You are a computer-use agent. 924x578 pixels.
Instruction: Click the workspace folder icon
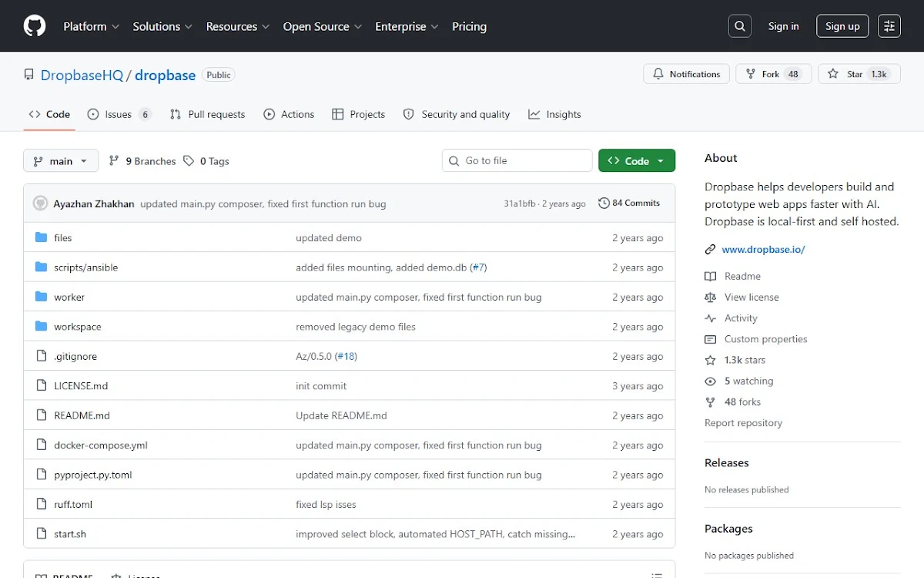[x=42, y=327]
